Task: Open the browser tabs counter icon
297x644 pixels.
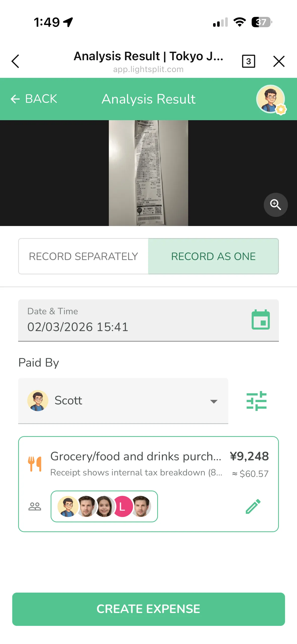Action: pyautogui.click(x=248, y=61)
